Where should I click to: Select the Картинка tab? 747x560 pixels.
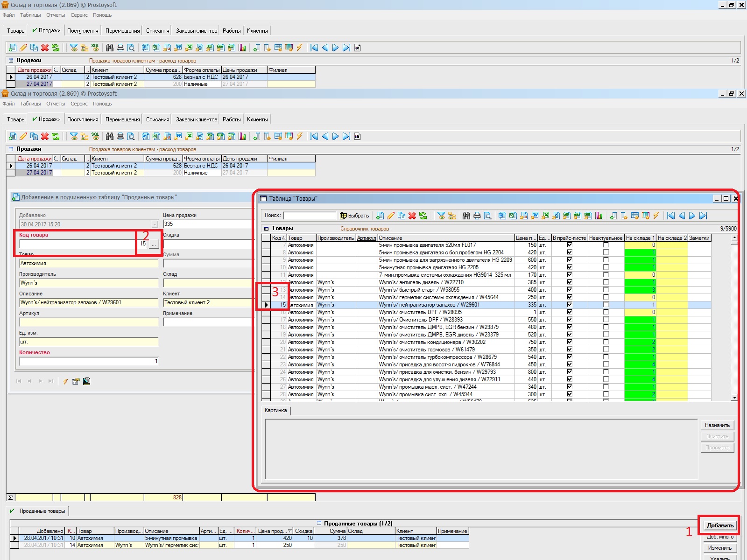click(275, 411)
